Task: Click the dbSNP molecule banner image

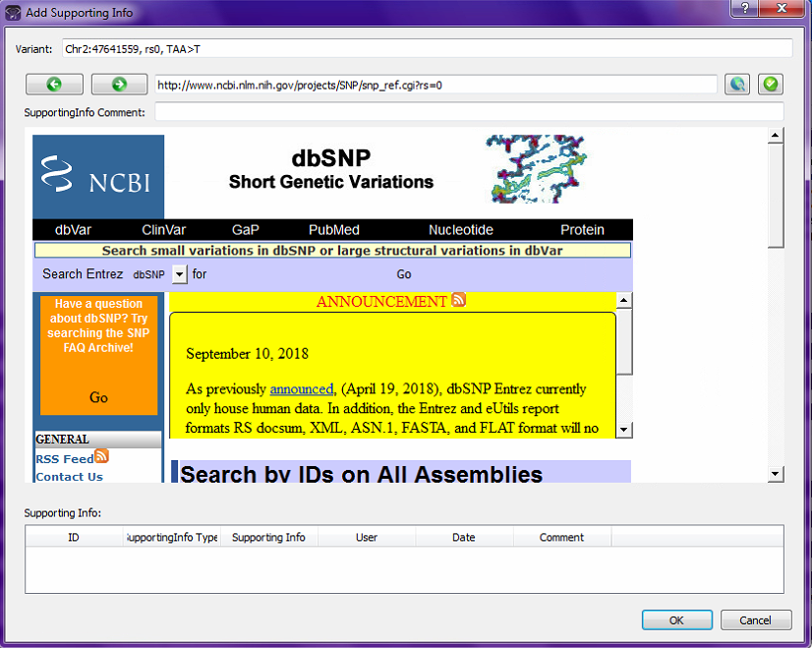Action: coord(536,169)
